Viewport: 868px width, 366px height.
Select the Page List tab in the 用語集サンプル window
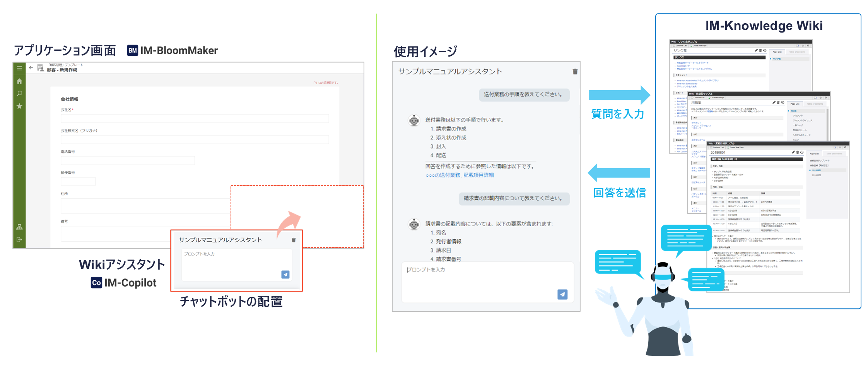(795, 104)
